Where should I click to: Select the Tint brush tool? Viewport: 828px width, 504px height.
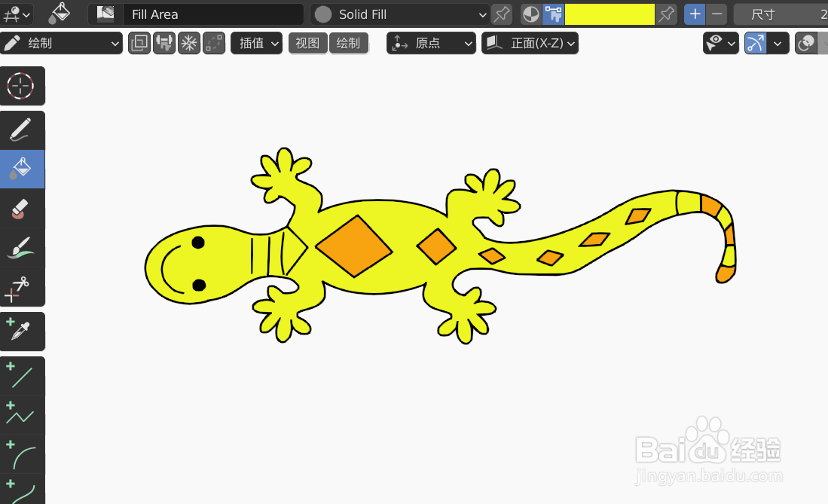click(22, 247)
